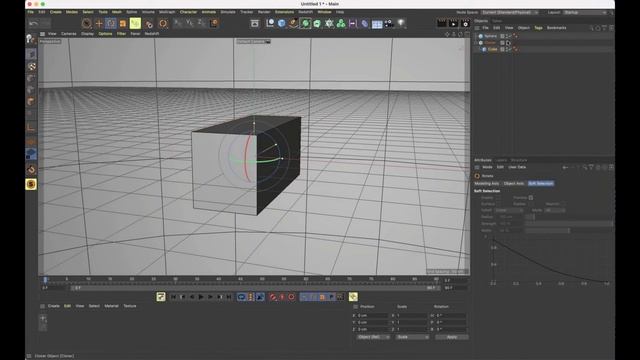Viewport: 640px width, 360px height.
Task: Add a camera from the toolbar
Action: click(x=389, y=23)
